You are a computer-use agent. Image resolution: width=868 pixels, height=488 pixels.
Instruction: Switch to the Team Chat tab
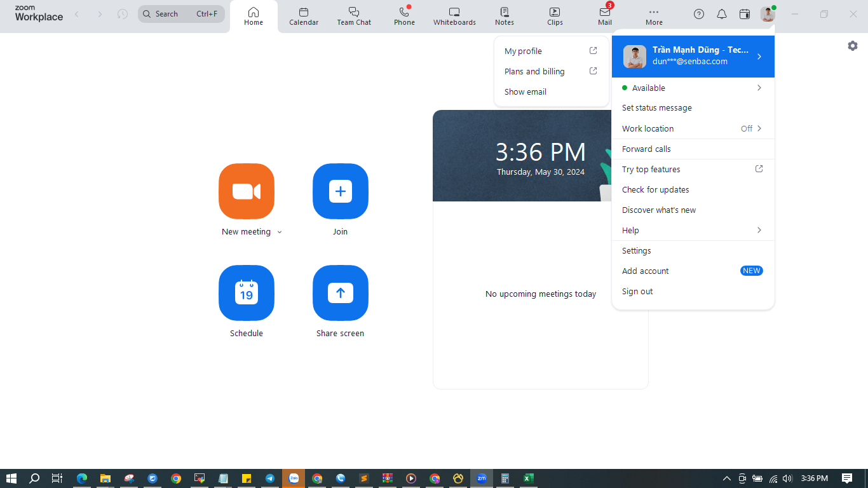[x=354, y=17]
